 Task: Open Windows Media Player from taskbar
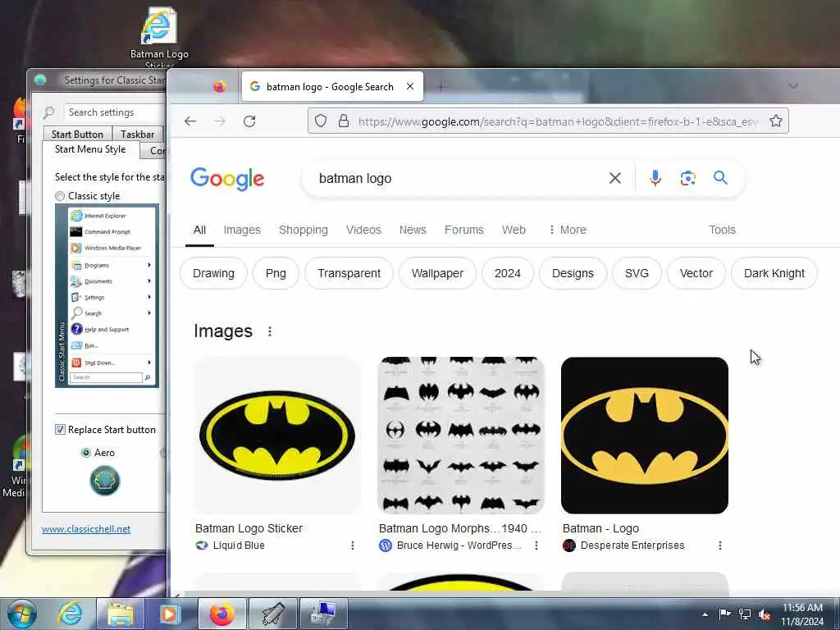coord(170,614)
